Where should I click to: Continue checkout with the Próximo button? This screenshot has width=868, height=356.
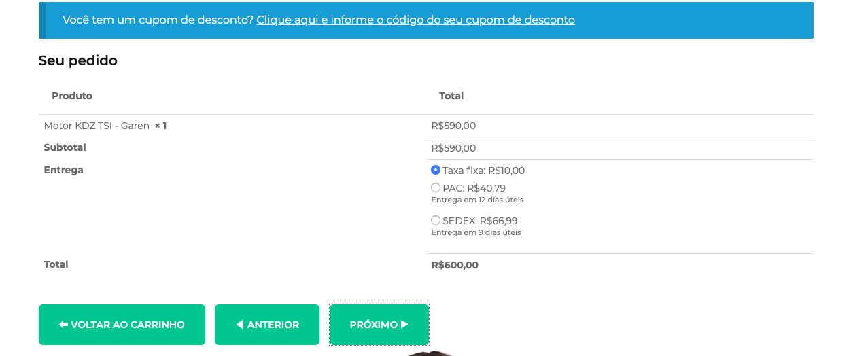pyautogui.click(x=379, y=325)
